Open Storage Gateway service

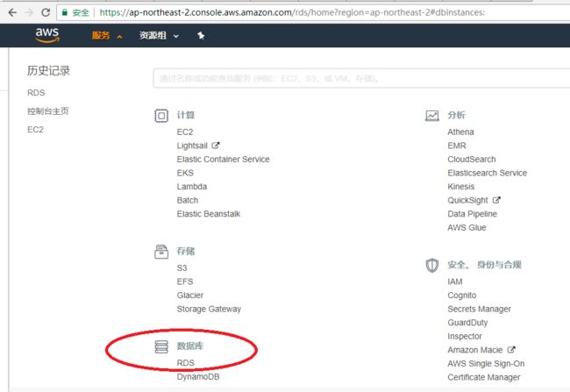tap(209, 309)
